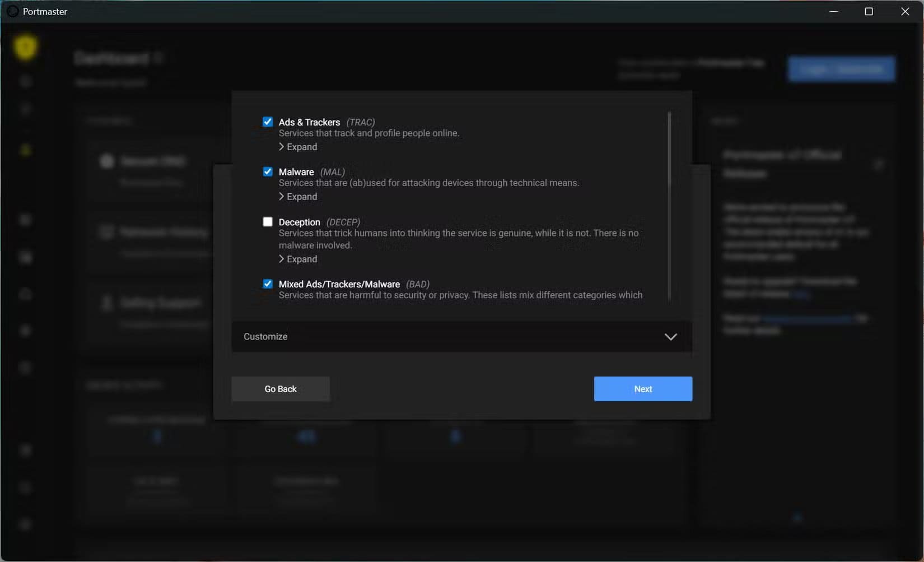Uncheck the Mixed Ads/Trackers/Malware checkbox

(x=268, y=284)
